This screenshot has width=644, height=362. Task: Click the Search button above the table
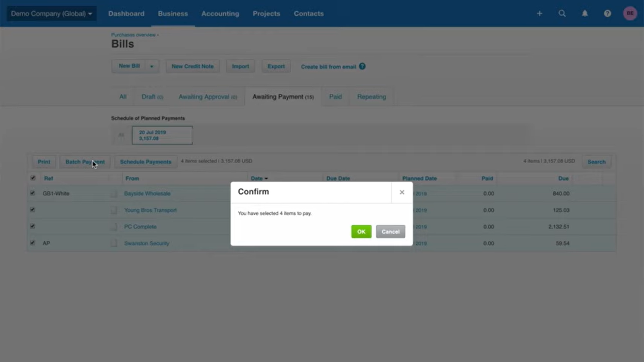[596, 162]
